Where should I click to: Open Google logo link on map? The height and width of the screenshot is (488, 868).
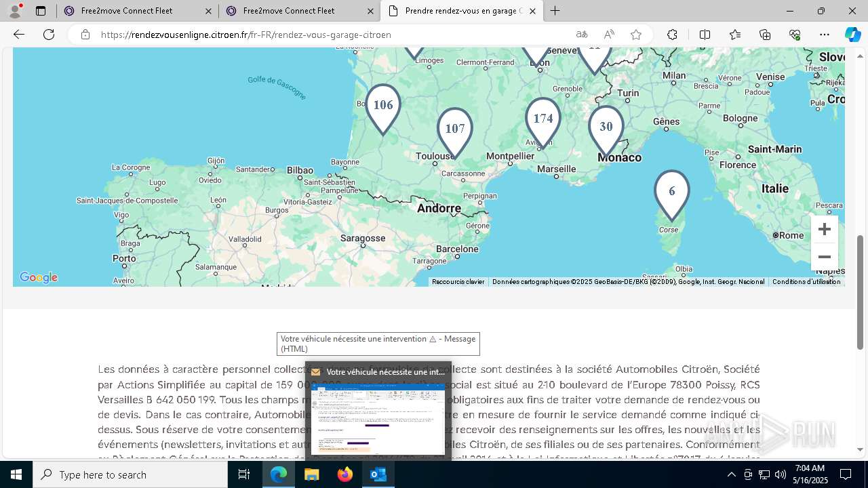coord(39,278)
